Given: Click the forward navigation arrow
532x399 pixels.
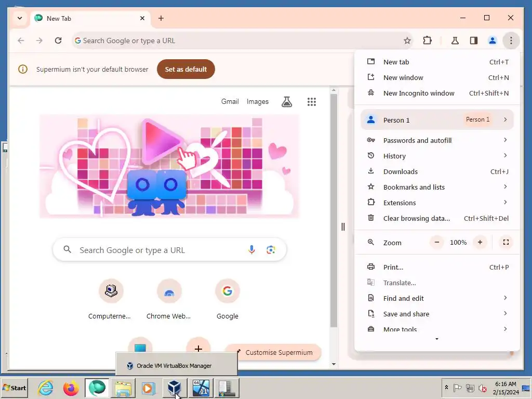Looking at the screenshot, I should pos(39,41).
